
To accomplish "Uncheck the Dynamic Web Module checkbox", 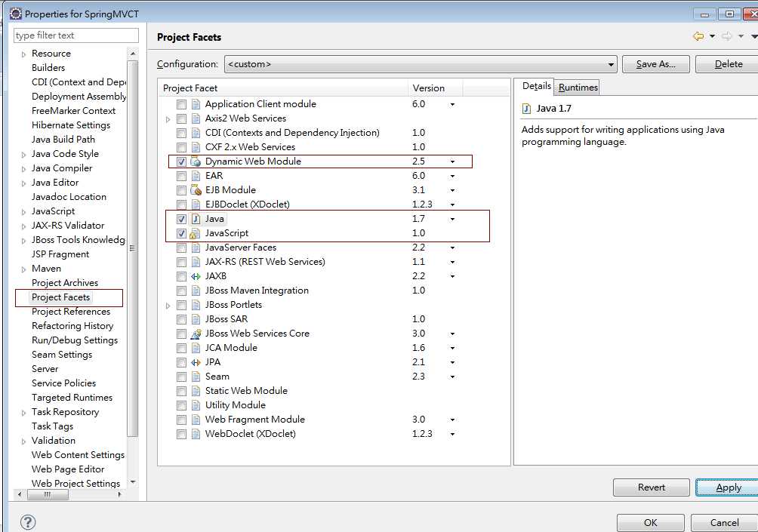I will 181,162.
